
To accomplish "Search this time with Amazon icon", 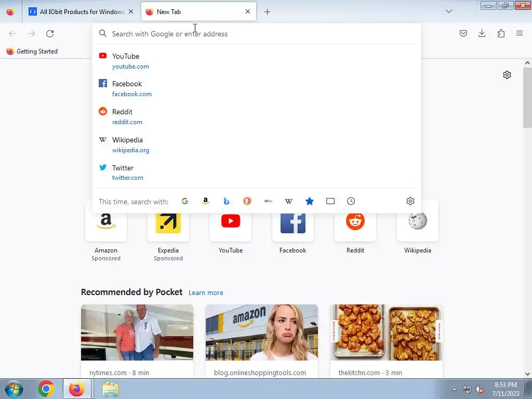I will [206, 201].
